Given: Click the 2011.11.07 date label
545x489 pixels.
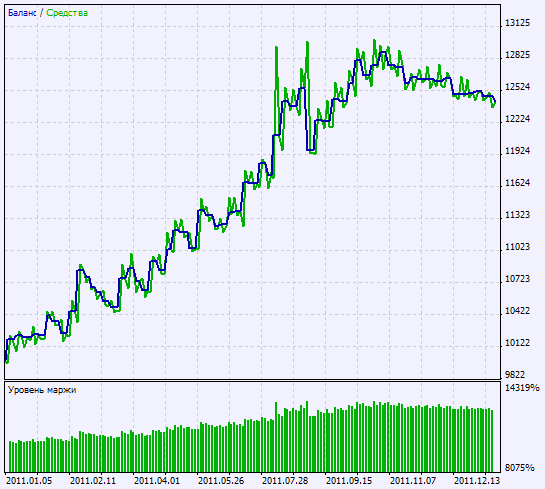Looking at the screenshot, I should coord(413,481).
